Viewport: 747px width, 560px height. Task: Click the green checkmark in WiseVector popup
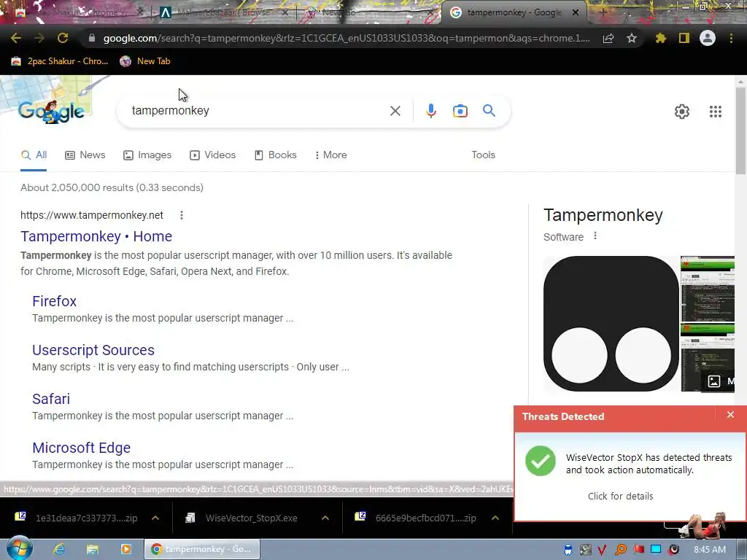pos(541,461)
